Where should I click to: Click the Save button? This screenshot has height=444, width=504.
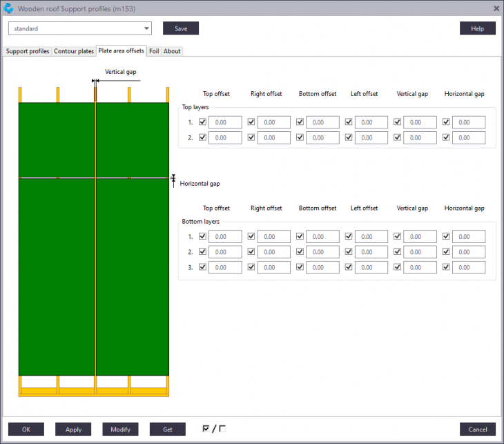tap(181, 28)
